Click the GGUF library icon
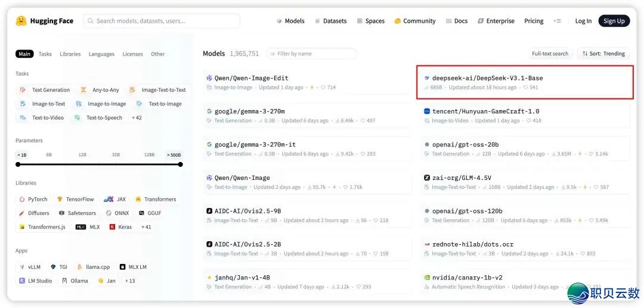Viewport: 644px width, 308px height. point(142,213)
